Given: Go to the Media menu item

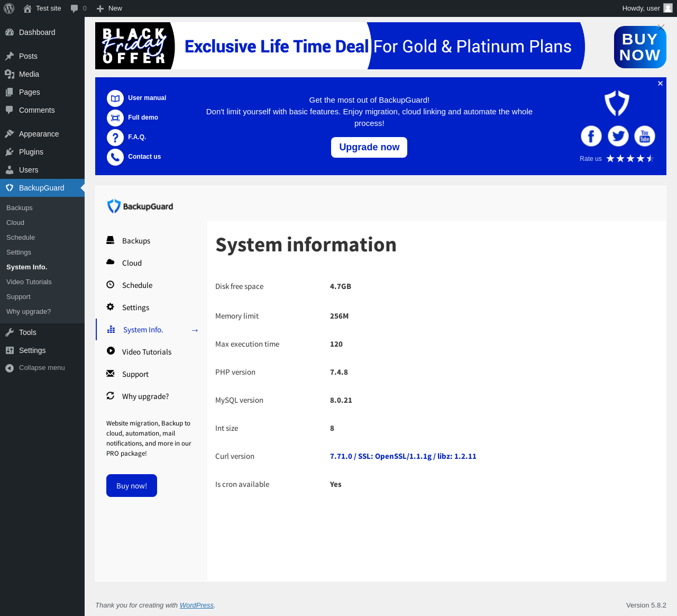Looking at the screenshot, I should 42,74.
